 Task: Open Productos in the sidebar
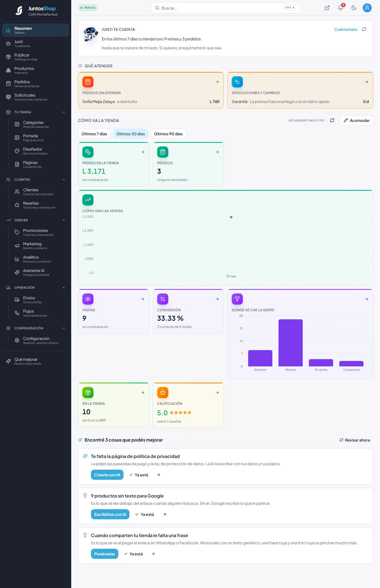click(36, 70)
